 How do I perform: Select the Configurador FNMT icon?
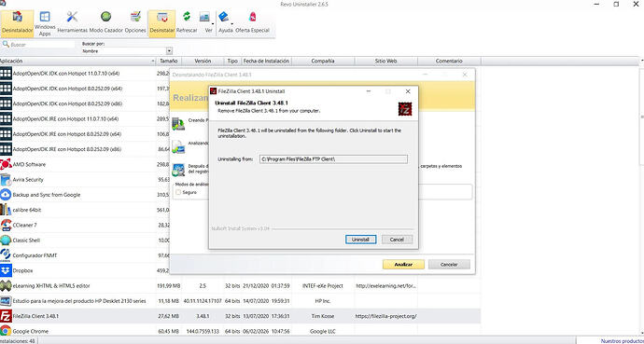pyautogui.click(x=6, y=255)
